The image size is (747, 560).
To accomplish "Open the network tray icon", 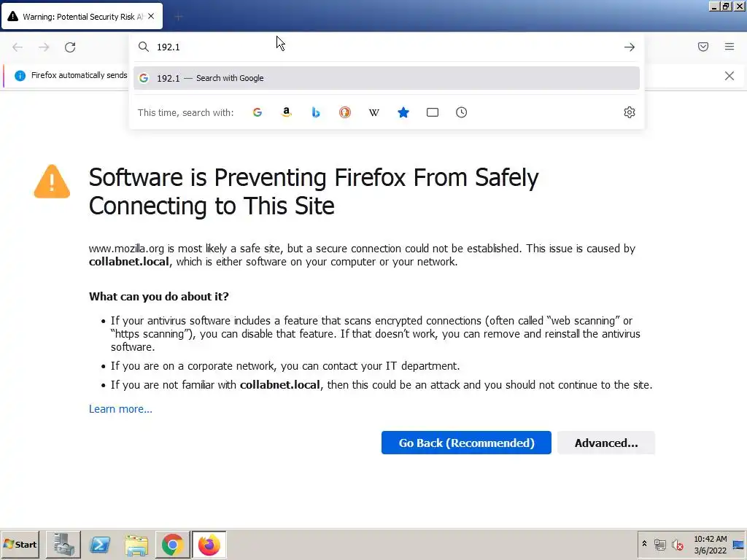I will 659,544.
